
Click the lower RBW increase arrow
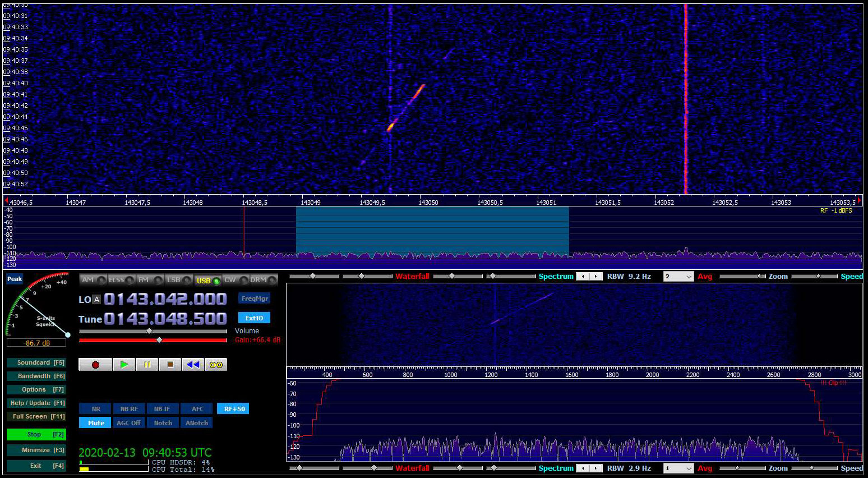[x=596, y=468]
